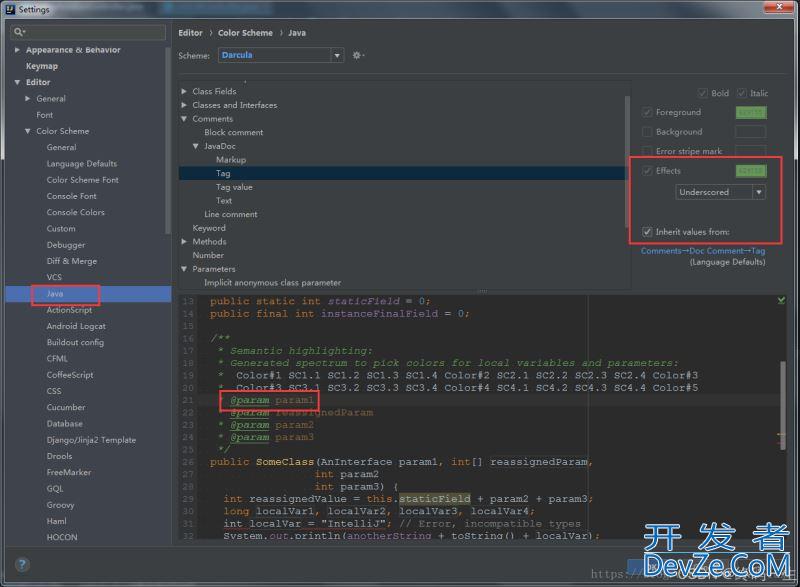Image resolution: width=800 pixels, height=587 pixels.
Task: Expand the General node under Editor
Action: click(x=28, y=98)
